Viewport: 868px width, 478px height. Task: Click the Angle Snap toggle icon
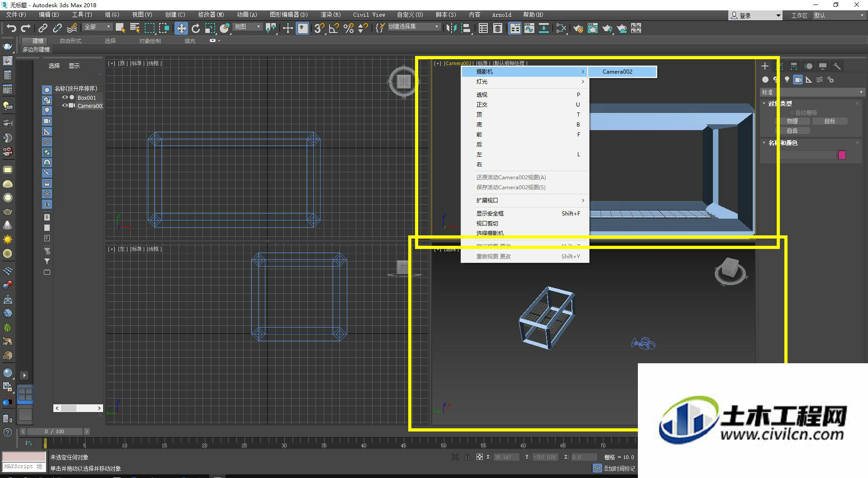[334, 28]
